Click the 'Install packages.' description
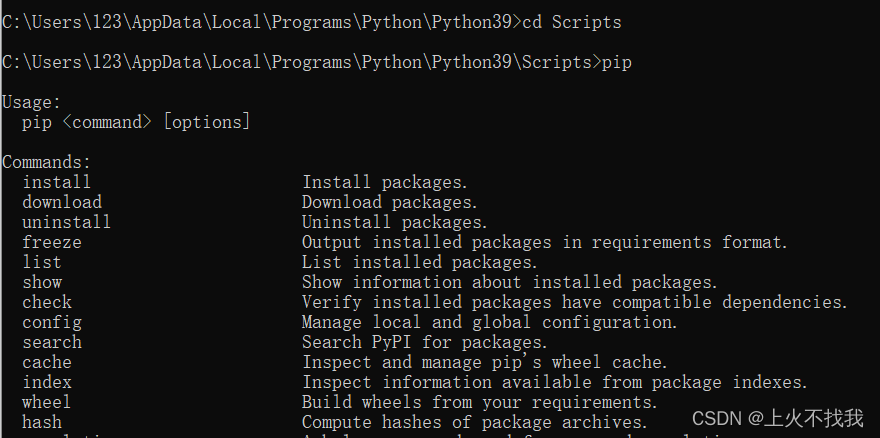The image size is (880, 438). coord(385,182)
